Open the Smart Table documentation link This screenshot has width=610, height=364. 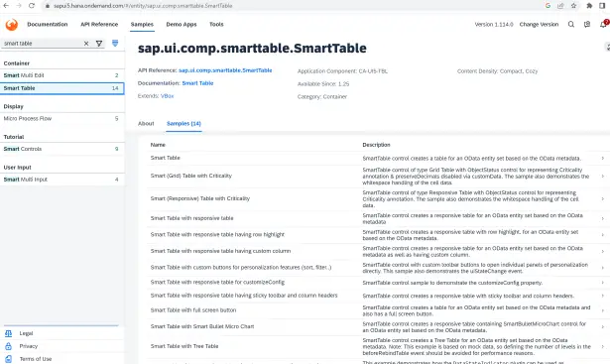[x=197, y=83]
